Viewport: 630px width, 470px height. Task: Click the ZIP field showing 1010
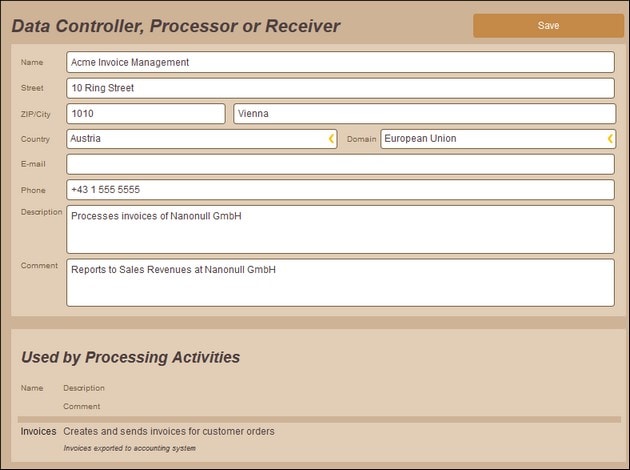click(146, 114)
